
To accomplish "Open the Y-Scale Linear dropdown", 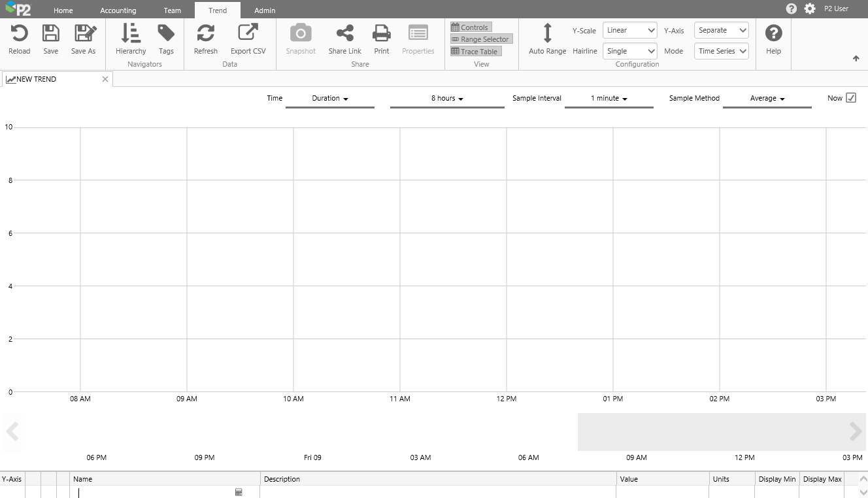I will click(x=630, y=31).
